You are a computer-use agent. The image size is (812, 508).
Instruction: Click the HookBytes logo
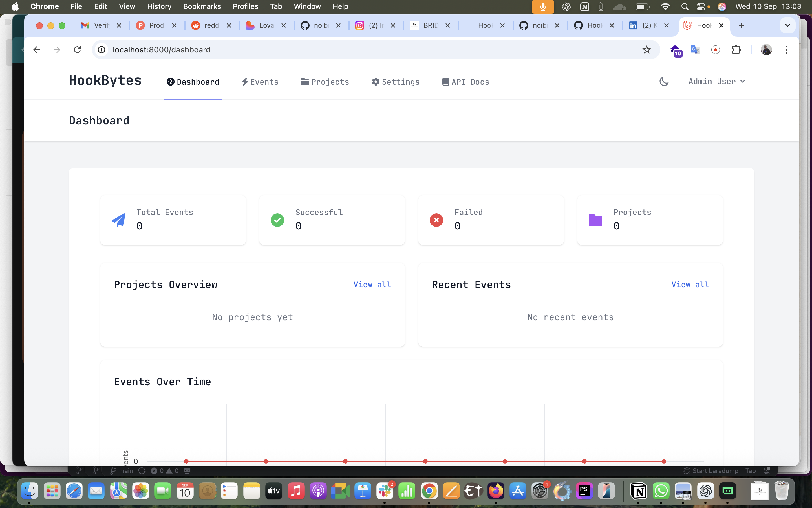105,81
